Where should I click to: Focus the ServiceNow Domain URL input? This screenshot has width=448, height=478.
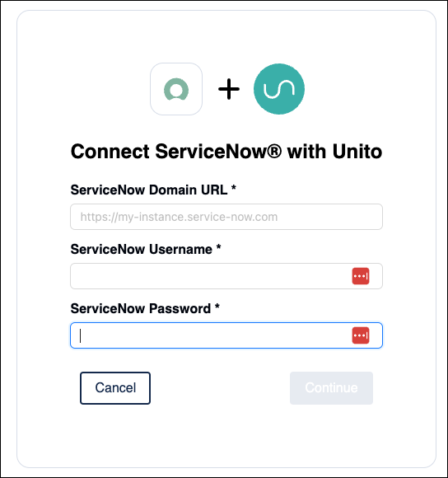pos(226,217)
